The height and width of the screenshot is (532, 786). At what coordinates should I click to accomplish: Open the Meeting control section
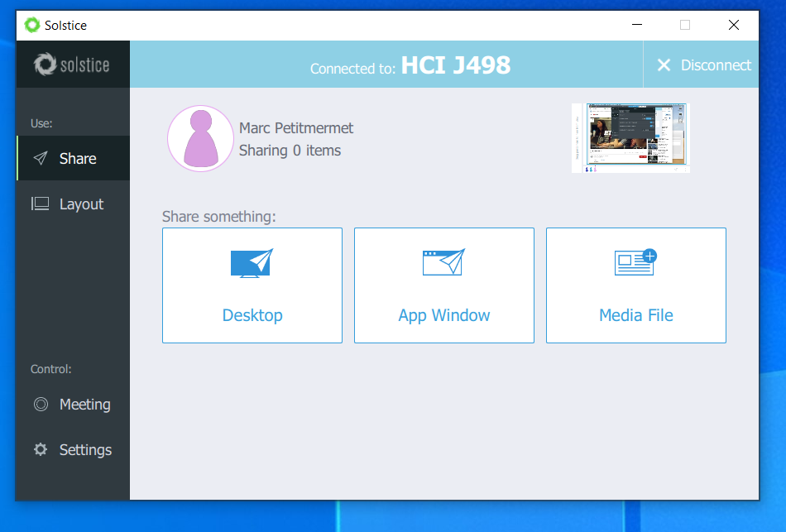pos(73,404)
